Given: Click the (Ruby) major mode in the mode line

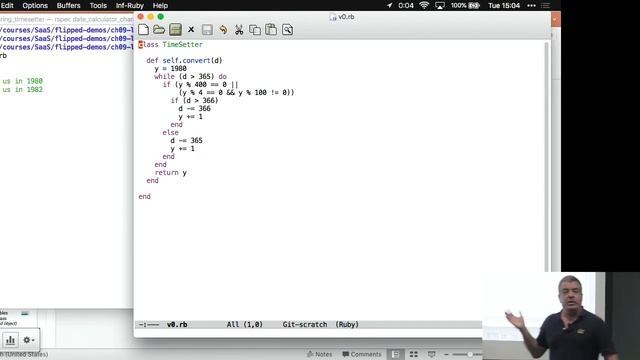Looking at the screenshot, I should coord(347,324).
